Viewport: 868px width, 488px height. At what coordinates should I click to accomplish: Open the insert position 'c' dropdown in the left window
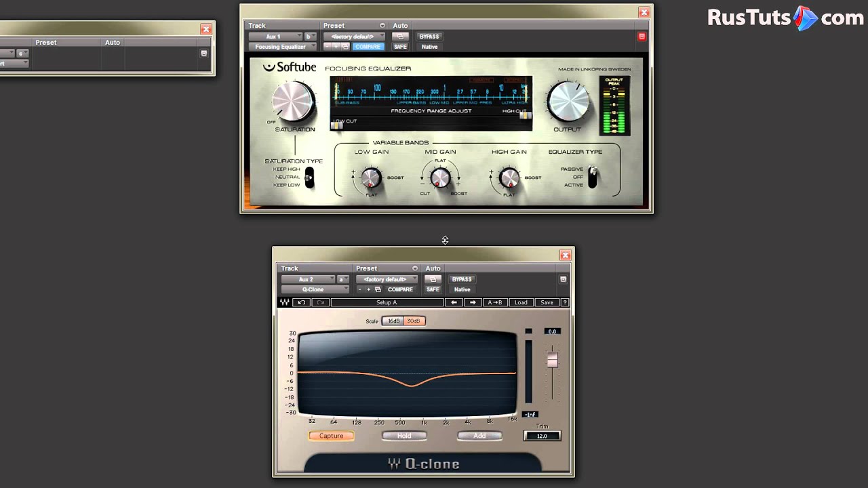(22, 53)
